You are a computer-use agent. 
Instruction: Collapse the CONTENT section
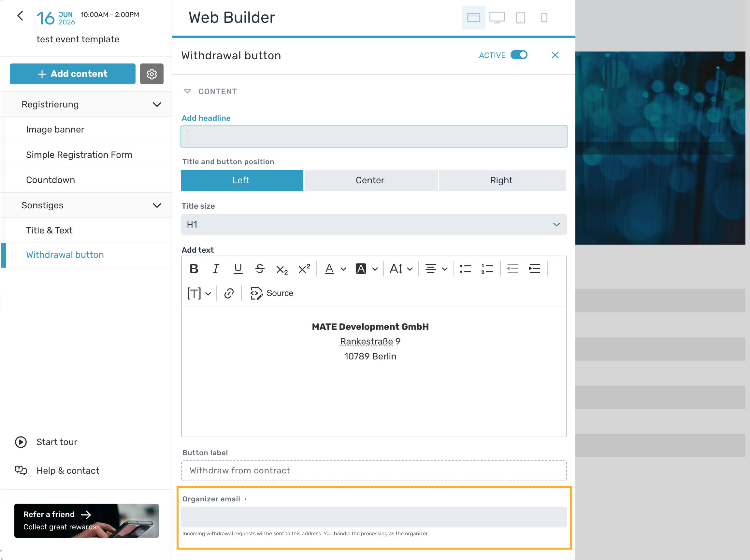187,91
